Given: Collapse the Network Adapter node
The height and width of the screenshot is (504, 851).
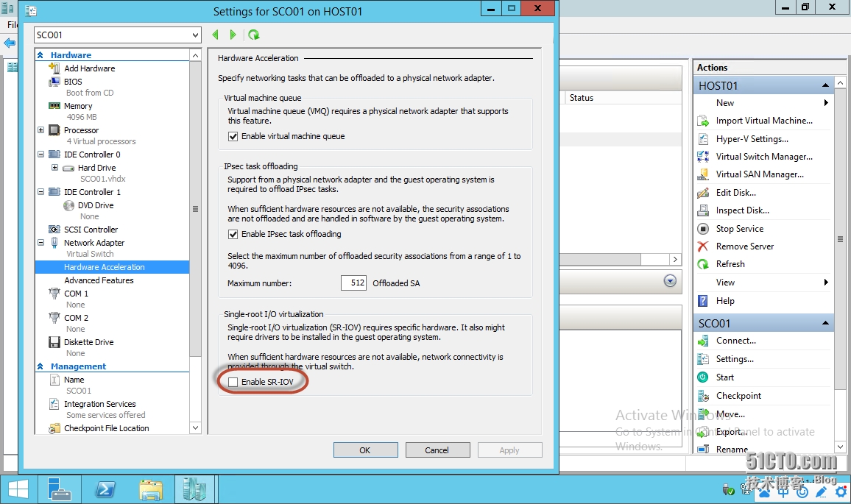Looking at the screenshot, I should point(40,243).
